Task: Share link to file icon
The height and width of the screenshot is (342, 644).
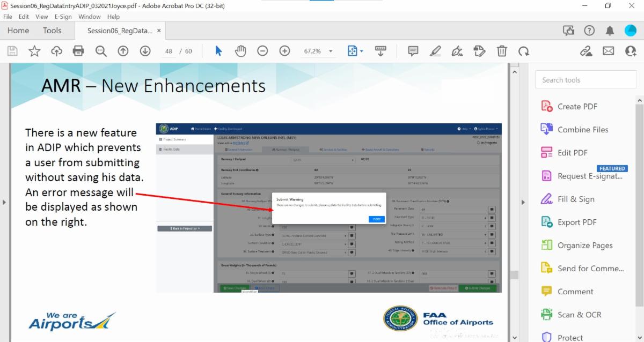Action: coord(586,51)
